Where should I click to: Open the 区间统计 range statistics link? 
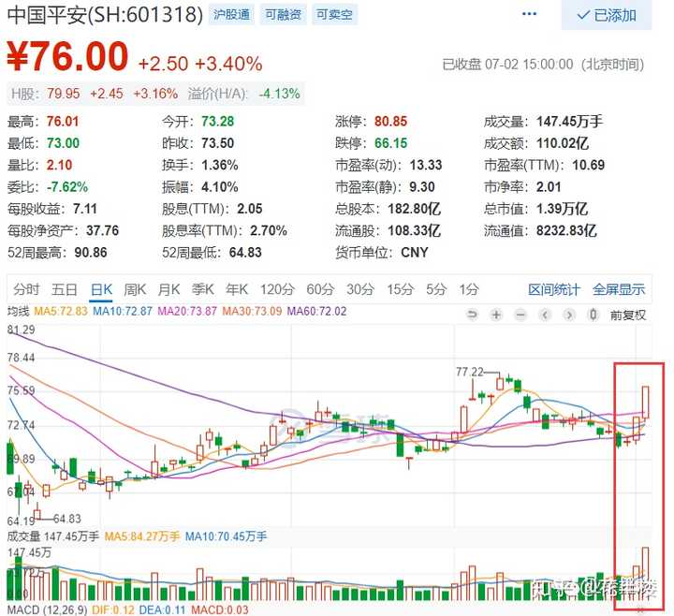tap(553, 289)
